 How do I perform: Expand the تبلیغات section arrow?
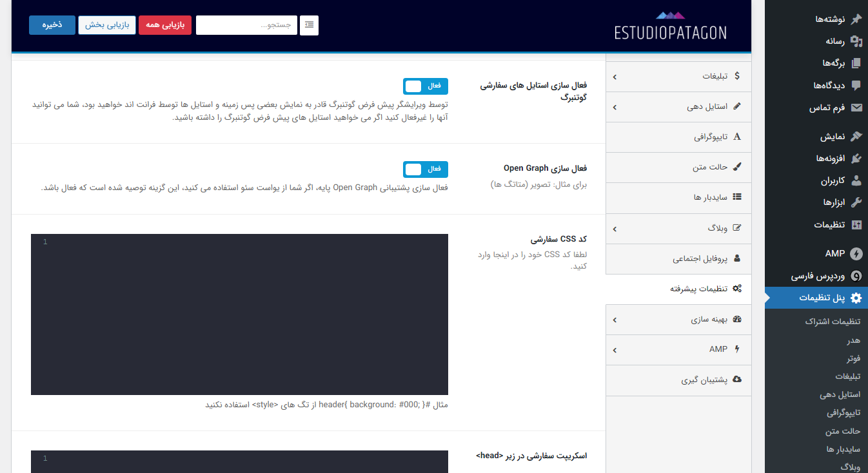pos(614,77)
